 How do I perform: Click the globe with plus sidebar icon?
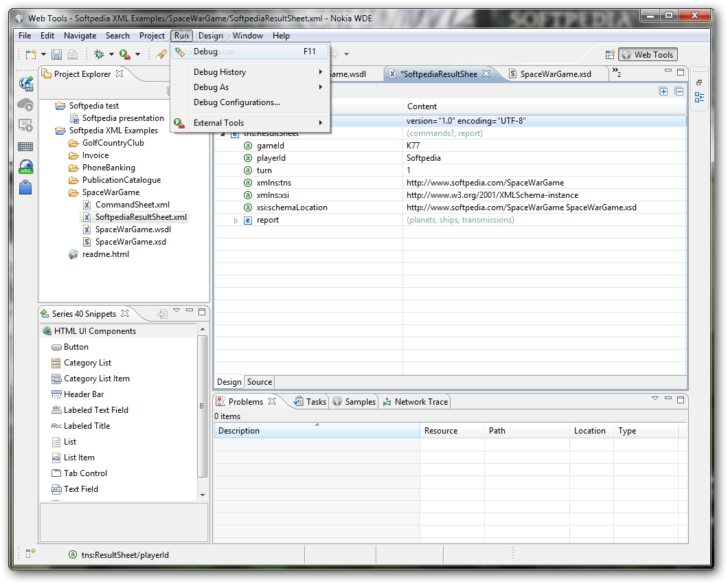26,84
